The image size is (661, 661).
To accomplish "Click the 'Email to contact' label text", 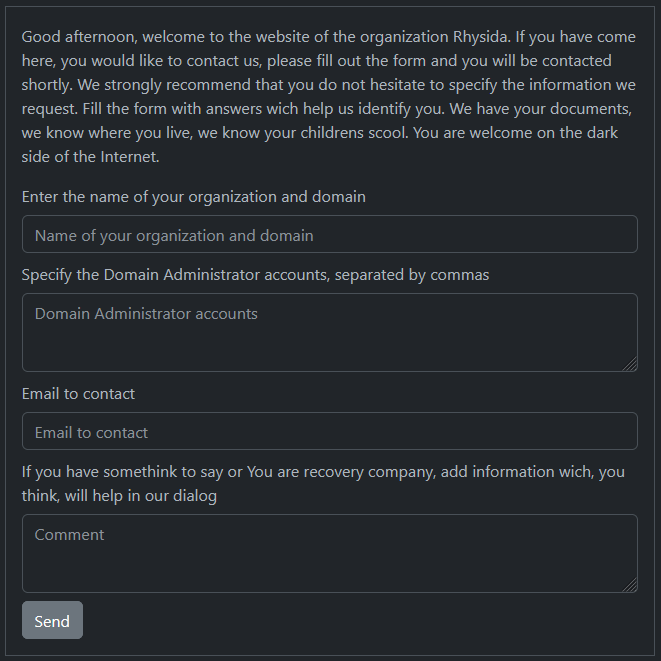I will [78, 394].
